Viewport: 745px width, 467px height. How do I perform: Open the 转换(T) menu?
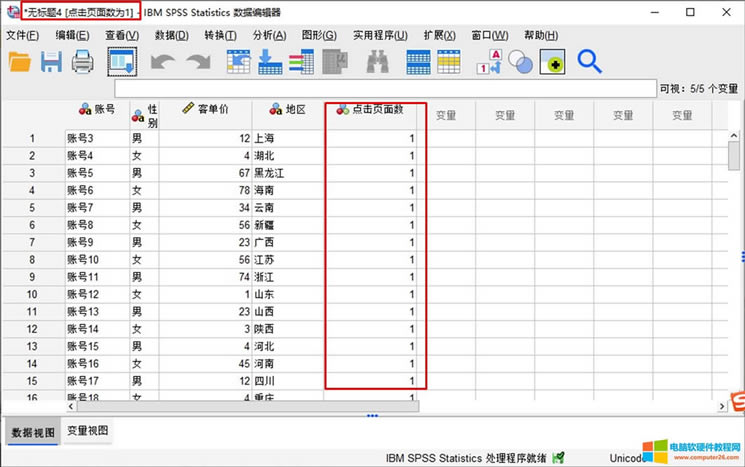coord(220,35)
